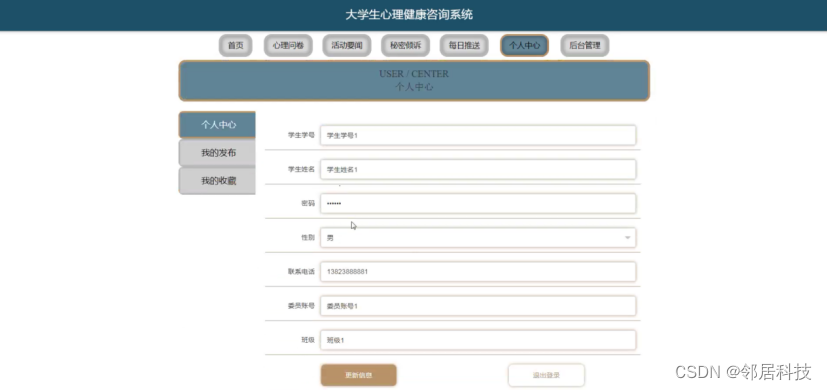Click the 学生学号 field label
Viewport: 827px width, 390px height.
click(x=301, y=135)
